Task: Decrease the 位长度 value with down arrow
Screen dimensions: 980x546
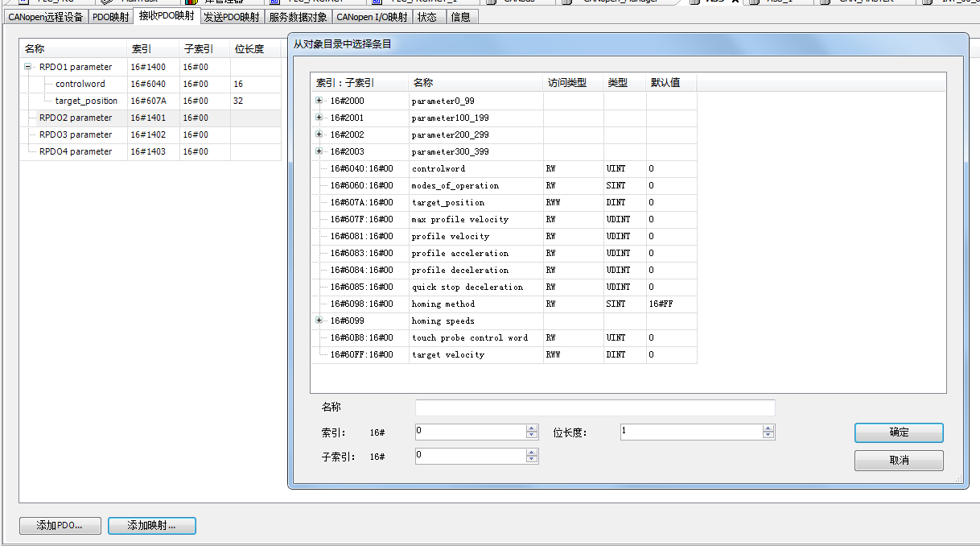Action: 768,436
